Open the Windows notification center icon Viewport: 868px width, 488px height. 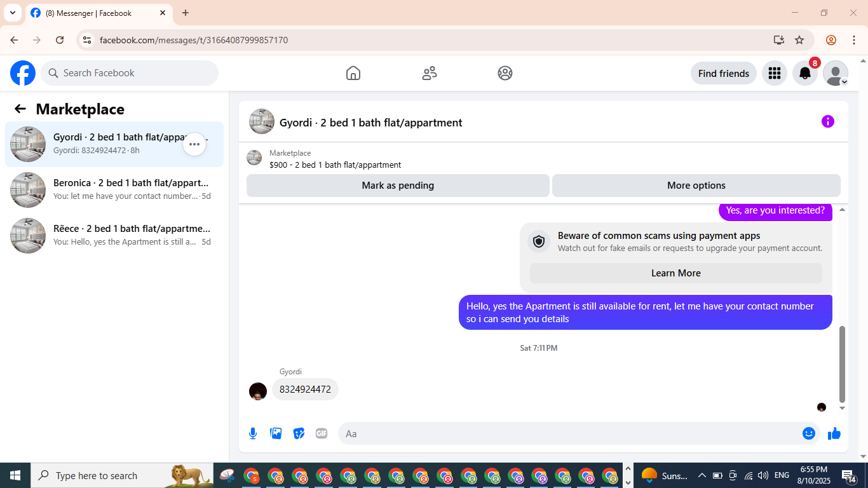848,475
